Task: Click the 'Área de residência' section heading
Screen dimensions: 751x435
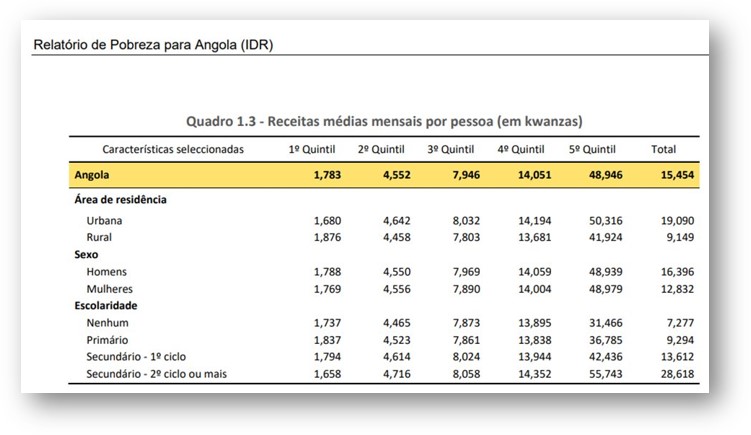Action: 120,199
